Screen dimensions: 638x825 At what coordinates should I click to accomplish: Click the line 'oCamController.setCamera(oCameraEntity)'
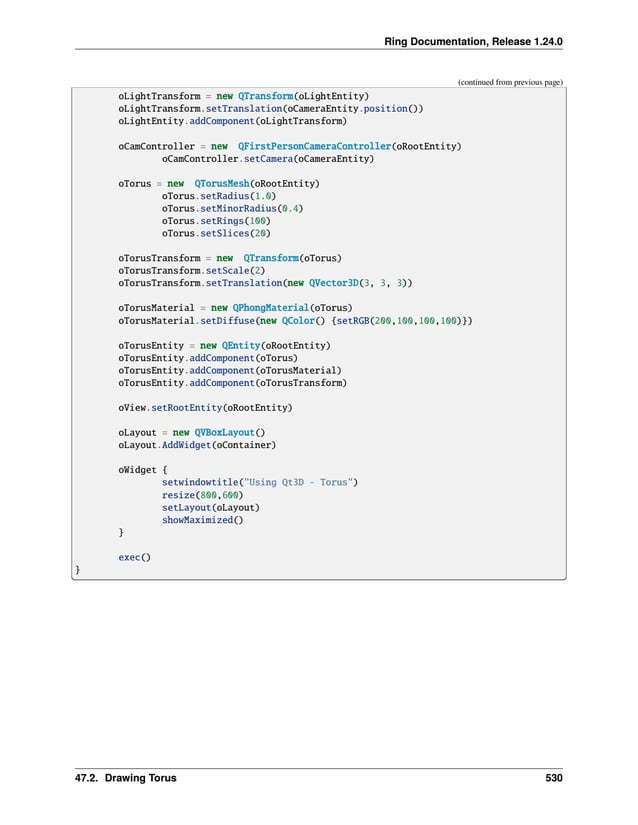pos(268,158)
